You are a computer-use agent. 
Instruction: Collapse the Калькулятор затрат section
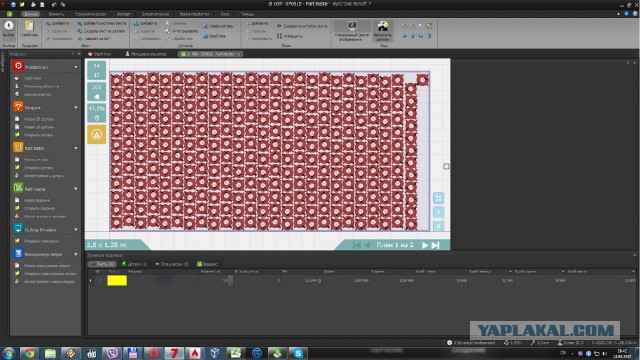pyautogui.click(x=76, y=254)
